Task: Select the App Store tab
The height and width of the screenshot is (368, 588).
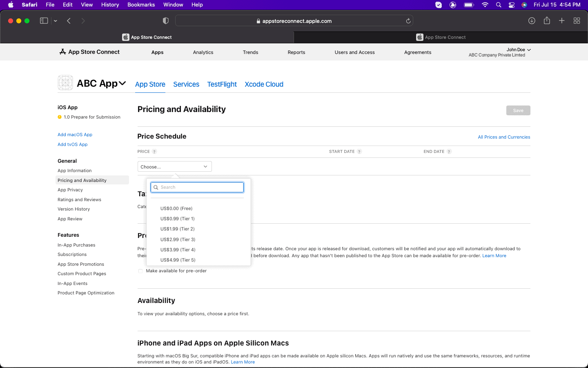Action: (150, 84)
